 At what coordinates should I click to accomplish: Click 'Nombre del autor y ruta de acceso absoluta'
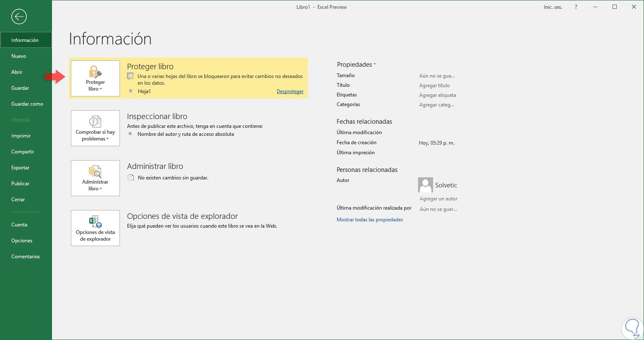coord(186,134)
